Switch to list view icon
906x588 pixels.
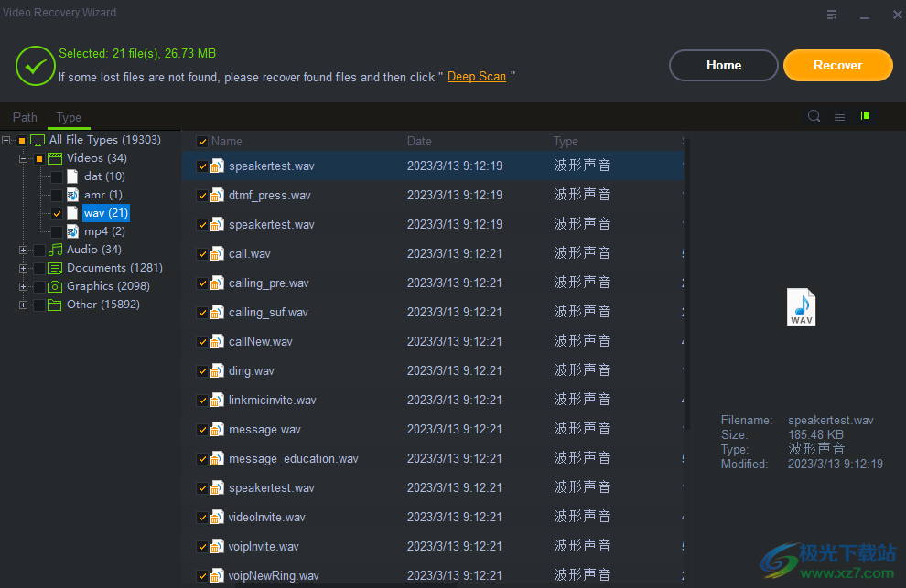coord(839,116)
